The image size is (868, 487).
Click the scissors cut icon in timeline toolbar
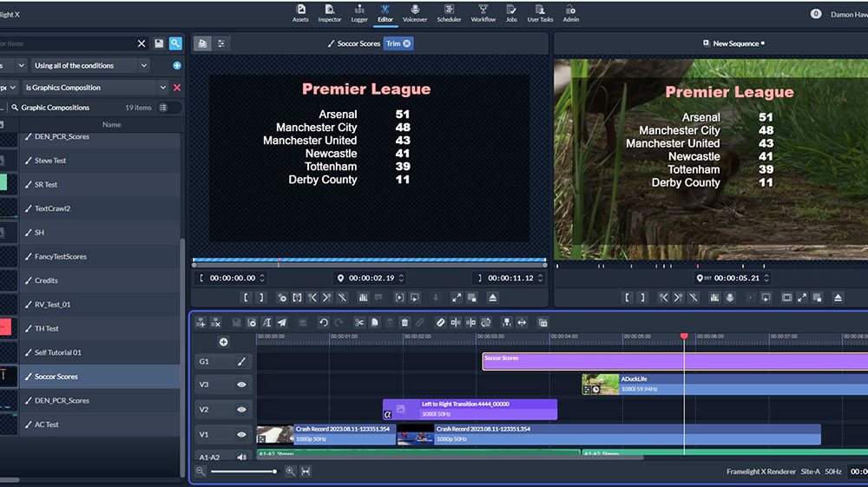click(359, 323)
